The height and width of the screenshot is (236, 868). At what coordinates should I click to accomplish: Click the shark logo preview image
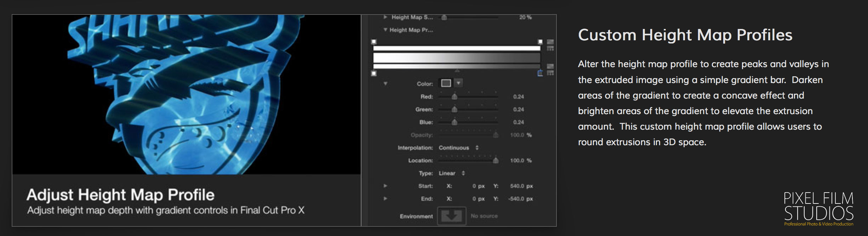pos(187,95)
